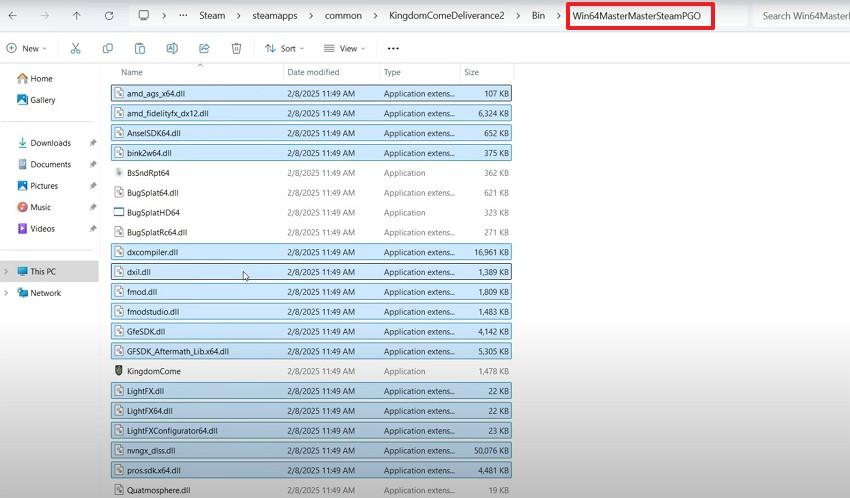
Task: Expand the chevron after common in the address bar
Action: pos(375,16)
